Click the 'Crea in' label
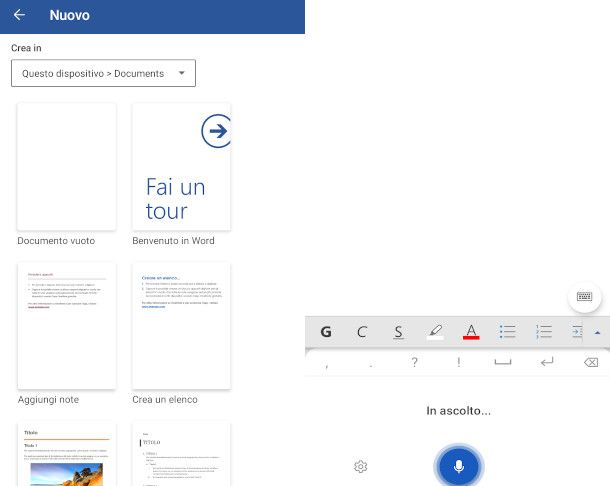The image size is (610, 486). tap(26, 48)
